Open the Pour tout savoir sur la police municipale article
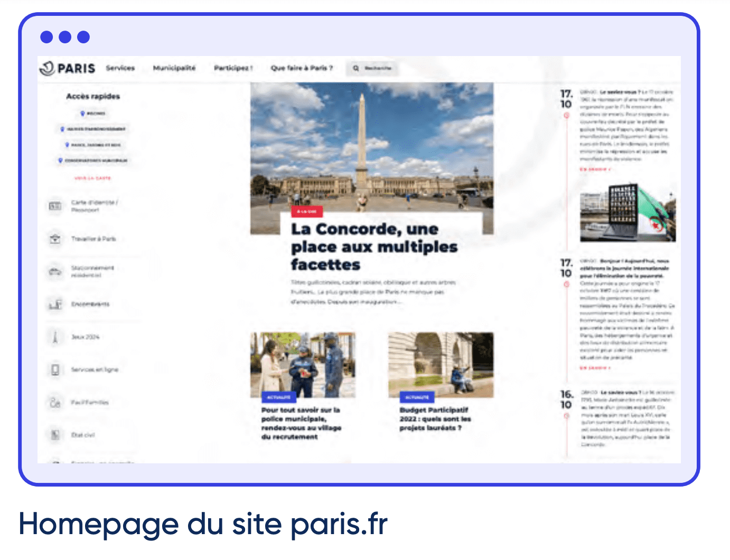The height and width of the screenshot is (560, 730). click(x=301, y=423)
